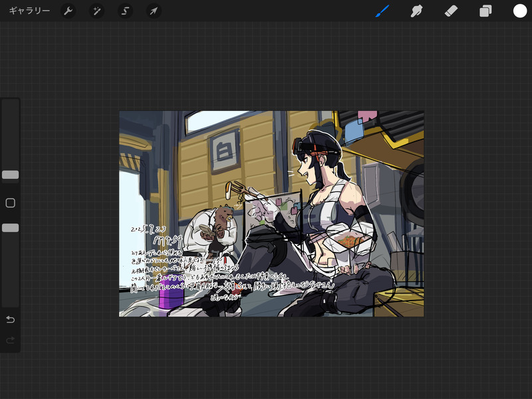Screen dimensions: 532x399
Task: Tap the artwork canvas
Action: [x=271, y=213]
